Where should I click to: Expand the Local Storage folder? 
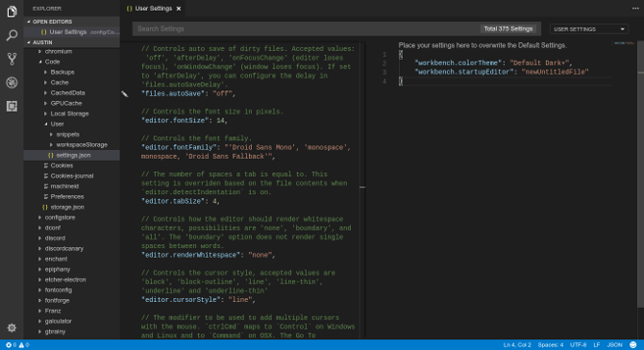72,113
